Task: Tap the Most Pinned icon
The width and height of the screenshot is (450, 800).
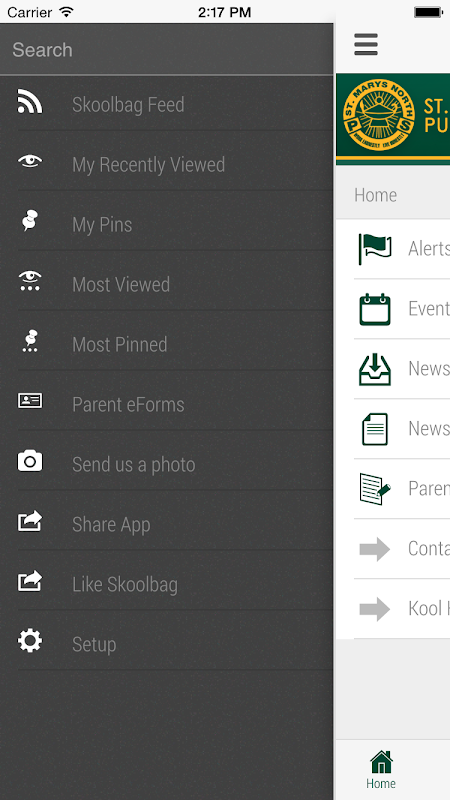Action: tap(31, 340)
